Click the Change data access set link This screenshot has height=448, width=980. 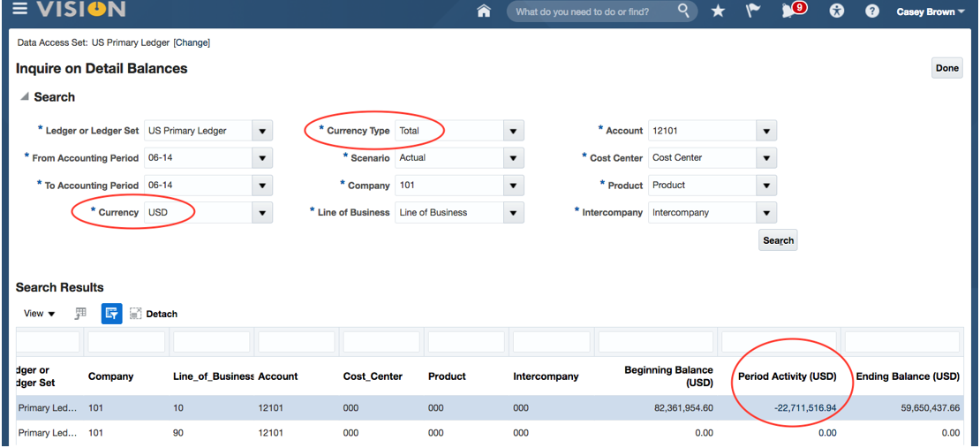point(192,42)
